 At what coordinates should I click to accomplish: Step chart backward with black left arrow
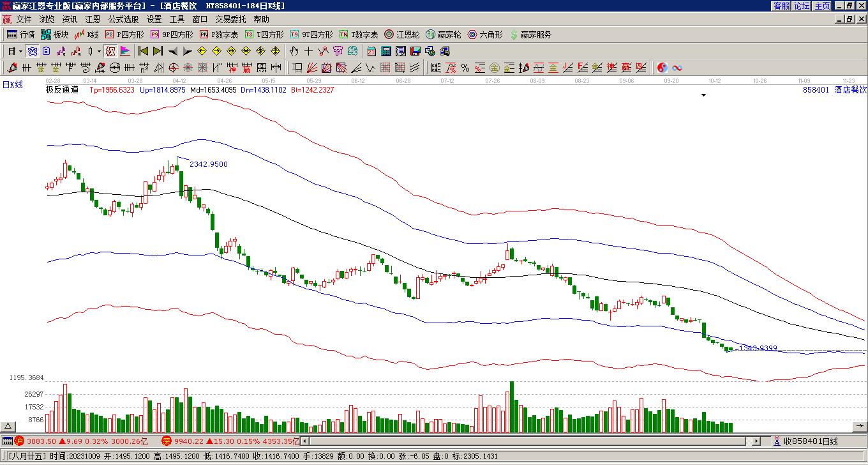click(173, 51)
